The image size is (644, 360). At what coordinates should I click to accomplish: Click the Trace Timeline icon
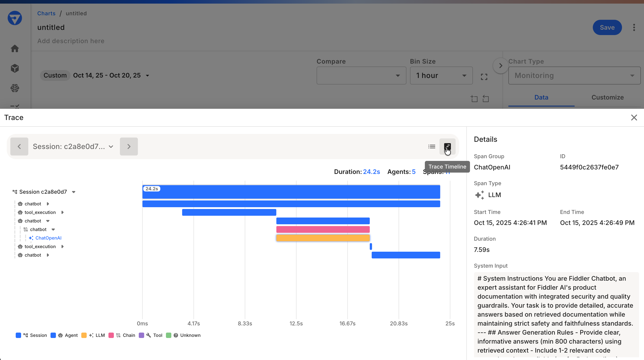tap(448, 146)
